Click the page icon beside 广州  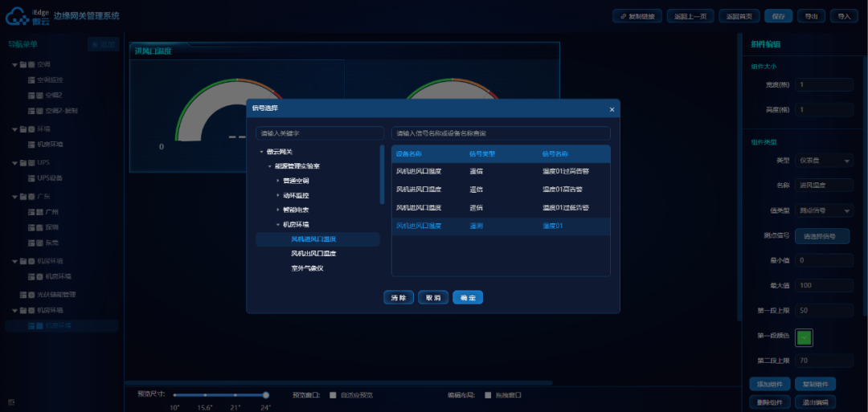click(31, 212)
